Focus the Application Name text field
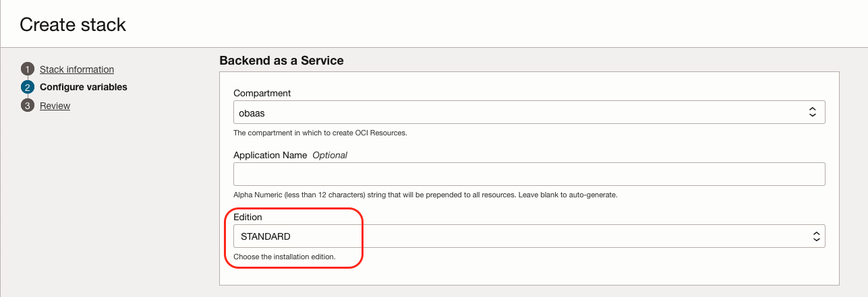The height and width of the screenshot is (297, 868). point(529,174)
